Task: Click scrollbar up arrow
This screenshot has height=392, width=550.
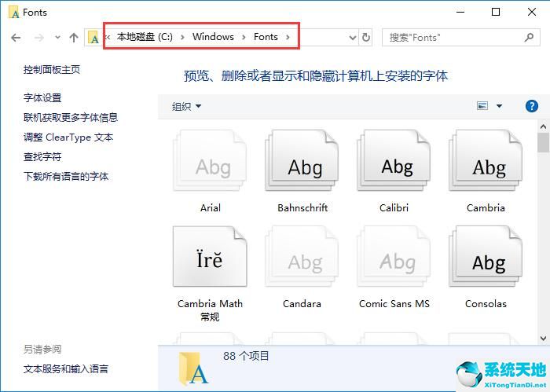Action: [x=544, y=126]
